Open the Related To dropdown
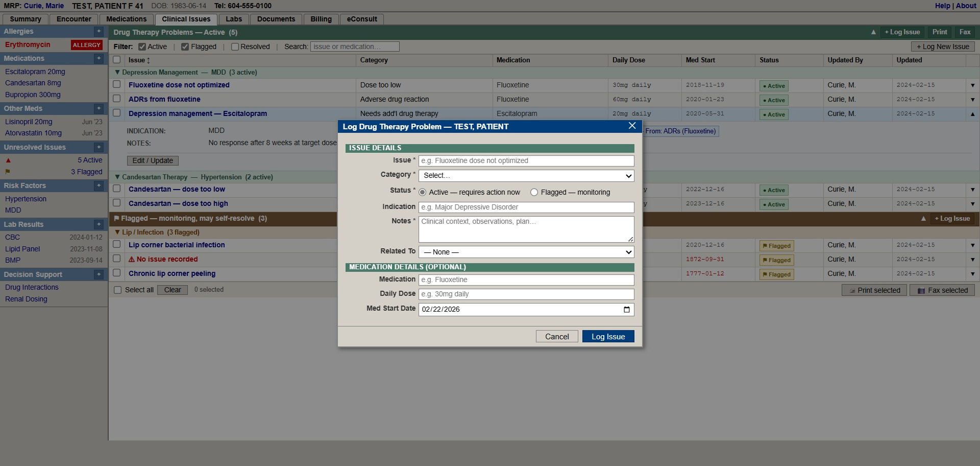The height and width of the screenshot is (466, 980). 526,252
